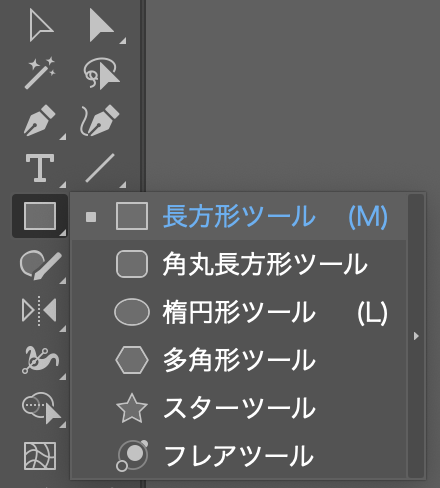The width and height of the screenshot is (440, 488).
Task: Choose 楕円形ツール (L) from the flyout
Action: [x=239, y=312]
